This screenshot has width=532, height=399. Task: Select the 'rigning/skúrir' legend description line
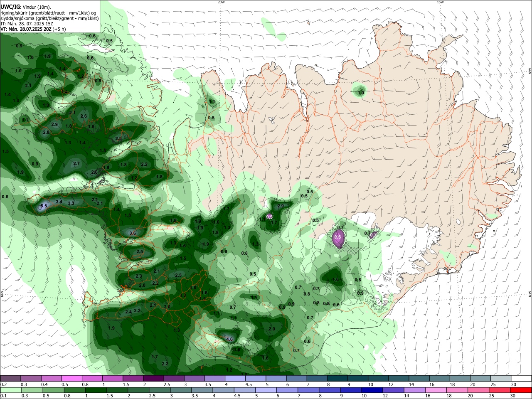49,13
